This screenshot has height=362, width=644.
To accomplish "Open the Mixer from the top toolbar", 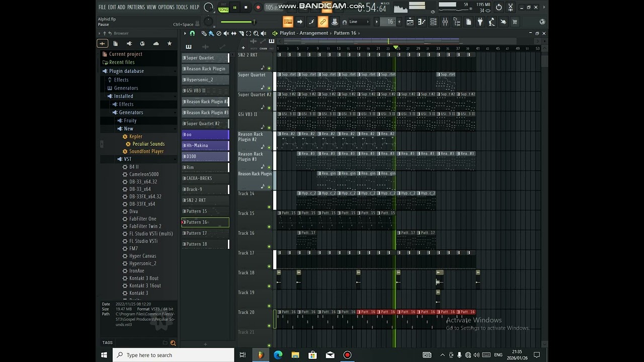I will 445,22.
